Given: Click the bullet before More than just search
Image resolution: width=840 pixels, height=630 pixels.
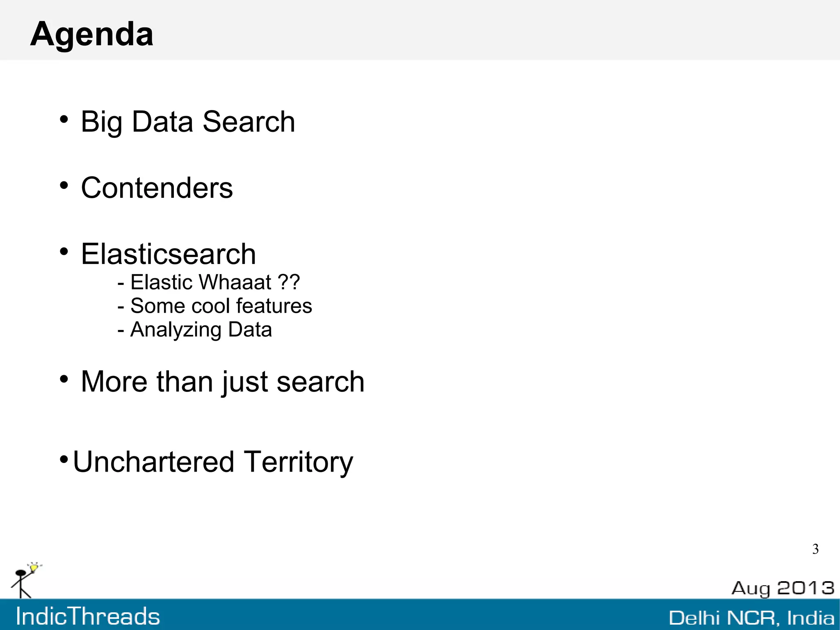Looking at the screenshot, I should [x=64, y=379].
